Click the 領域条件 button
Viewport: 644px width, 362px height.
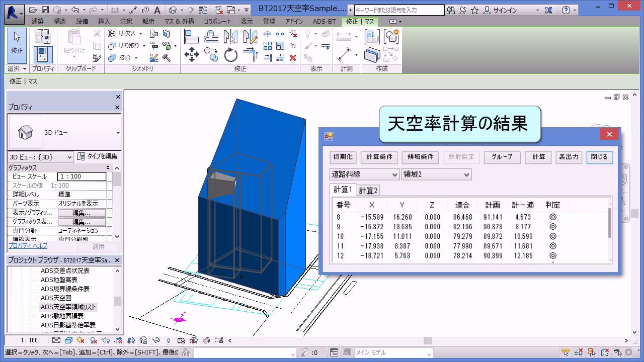pos(420,157)
